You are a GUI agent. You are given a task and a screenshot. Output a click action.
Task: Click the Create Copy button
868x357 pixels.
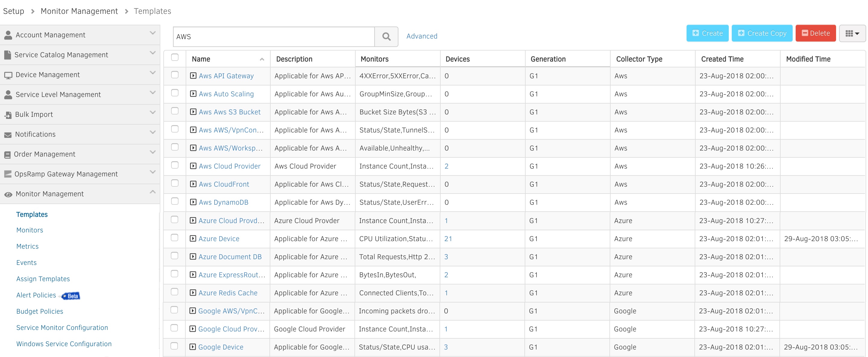pos(762,33)
